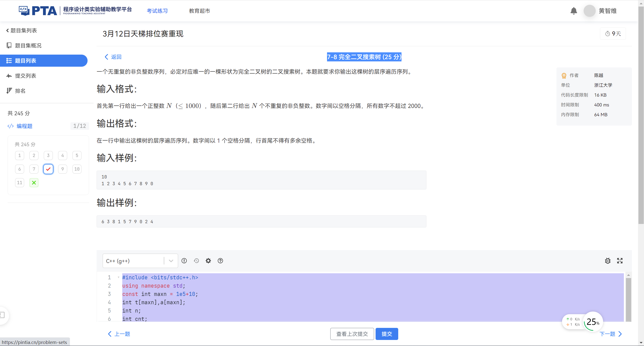Click the 64 MB memory limit value
This screenshot has width=644, height=346.
601,114
